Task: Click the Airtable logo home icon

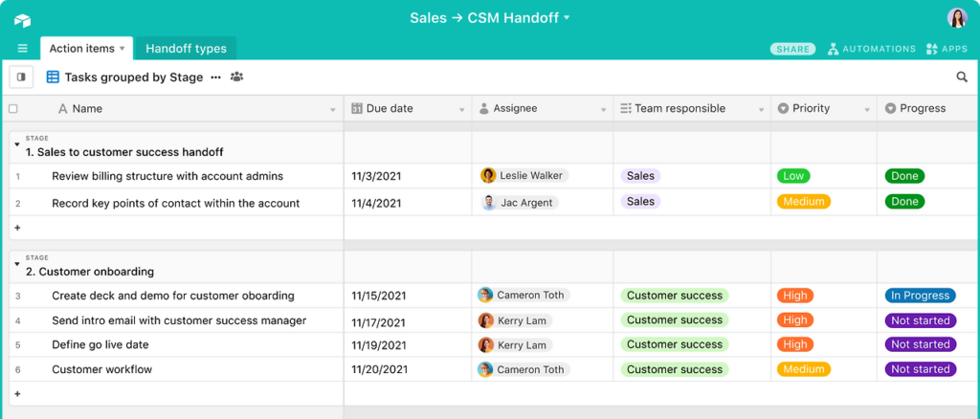Action: 22,19
